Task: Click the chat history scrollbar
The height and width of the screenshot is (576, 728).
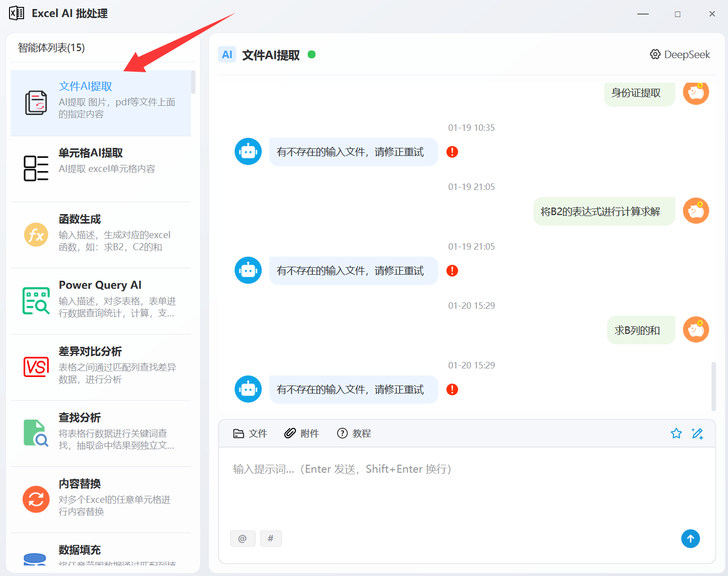Action: tap(713, 386)
